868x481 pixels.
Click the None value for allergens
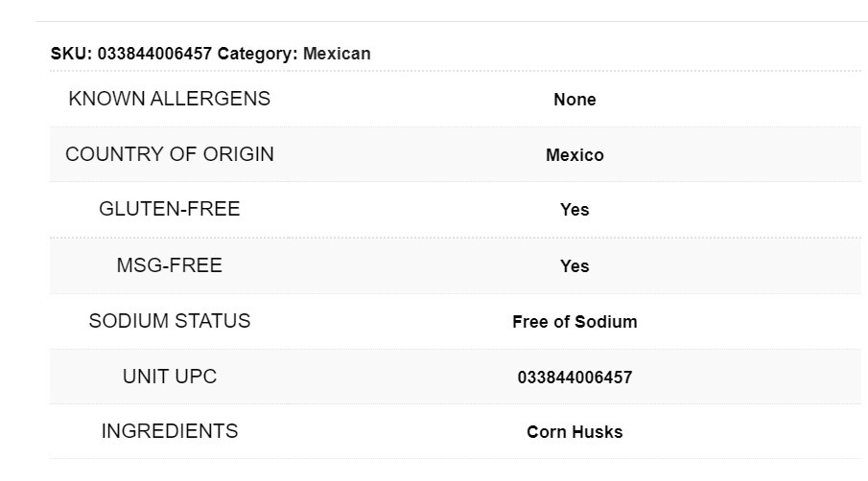[575, 100]
